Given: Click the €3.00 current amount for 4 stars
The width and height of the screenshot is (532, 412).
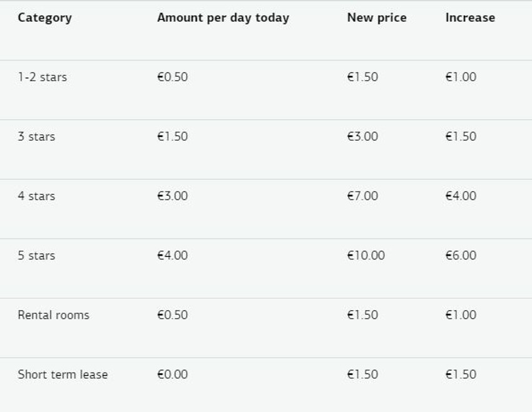Looking at the screenshot, I should pos(172,196).
